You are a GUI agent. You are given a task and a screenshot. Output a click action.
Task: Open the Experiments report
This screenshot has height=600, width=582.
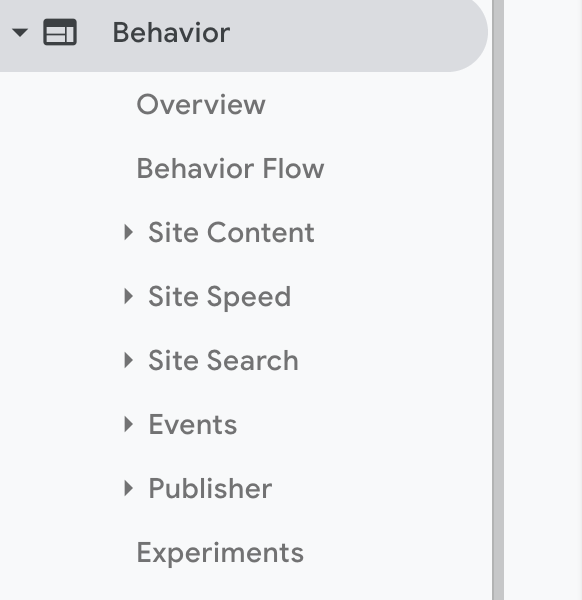point(220,553)
